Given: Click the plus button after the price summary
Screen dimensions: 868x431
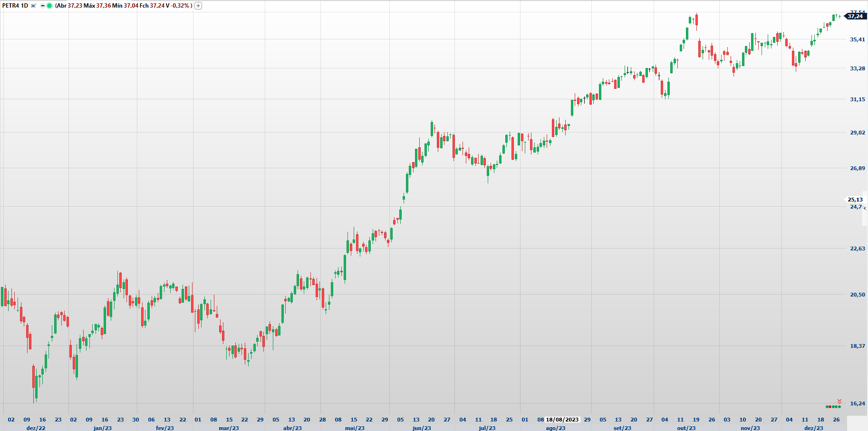Looking at the screenshot, I should point(198,6).
